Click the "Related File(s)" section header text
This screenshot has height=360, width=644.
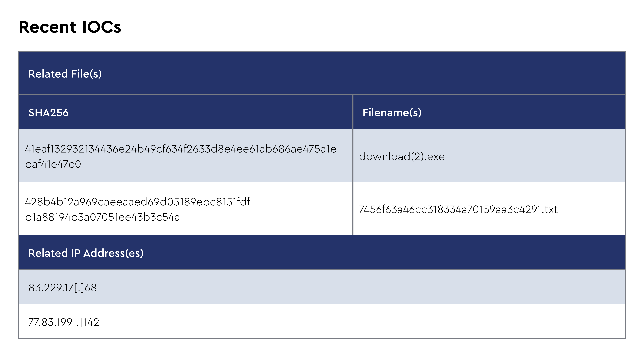click(x=65, y=74)
